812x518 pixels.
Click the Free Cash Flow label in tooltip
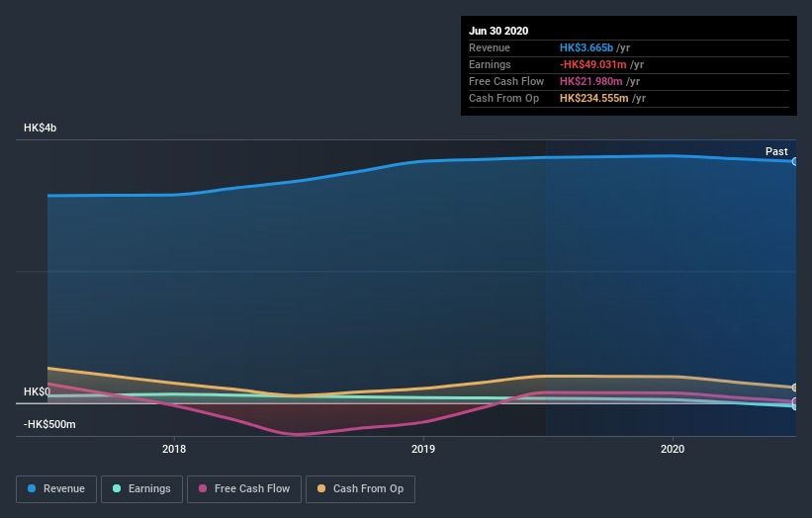[506, 81]
